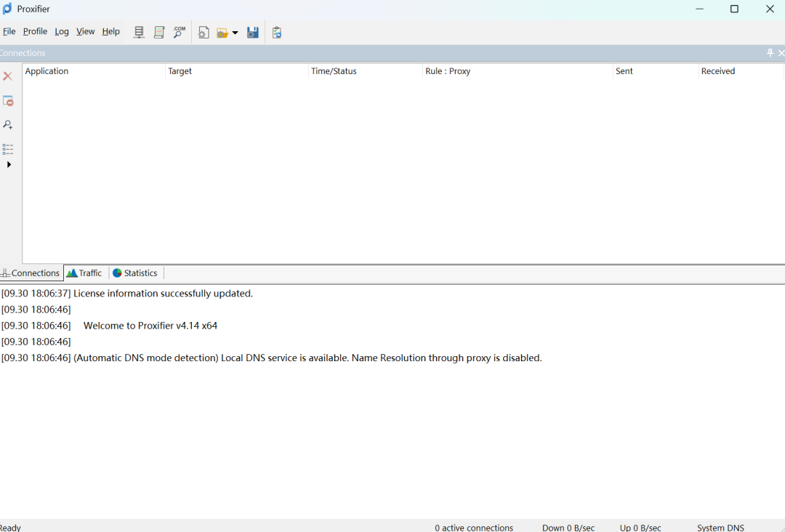Click 'Up 0 B/sec' status entry

640,528
